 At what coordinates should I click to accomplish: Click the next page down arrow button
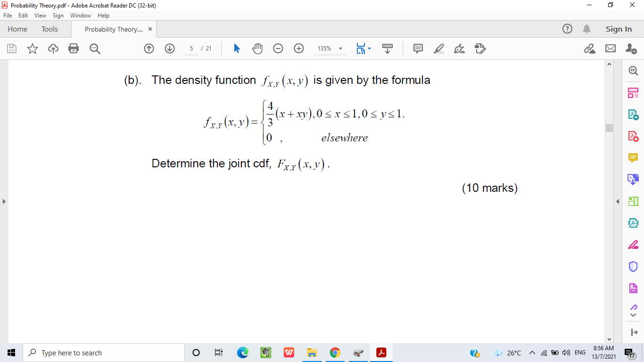click(x=169, y=49)
